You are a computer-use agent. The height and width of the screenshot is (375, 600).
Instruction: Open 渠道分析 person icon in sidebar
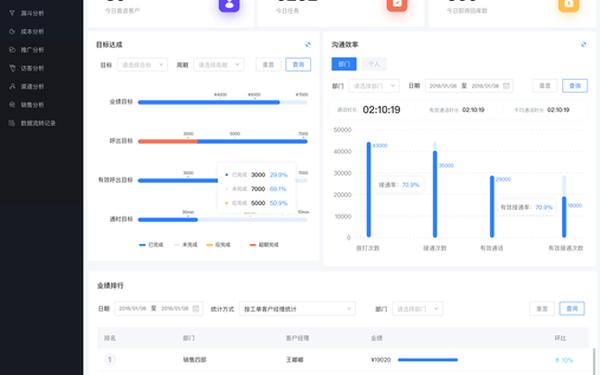(x=12, y=86)
